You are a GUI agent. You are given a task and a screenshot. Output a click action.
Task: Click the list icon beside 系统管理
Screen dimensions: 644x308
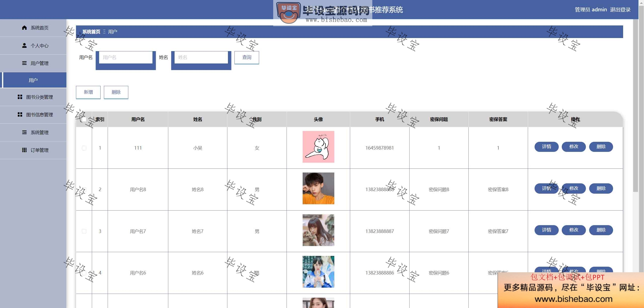tap(24, 132)
